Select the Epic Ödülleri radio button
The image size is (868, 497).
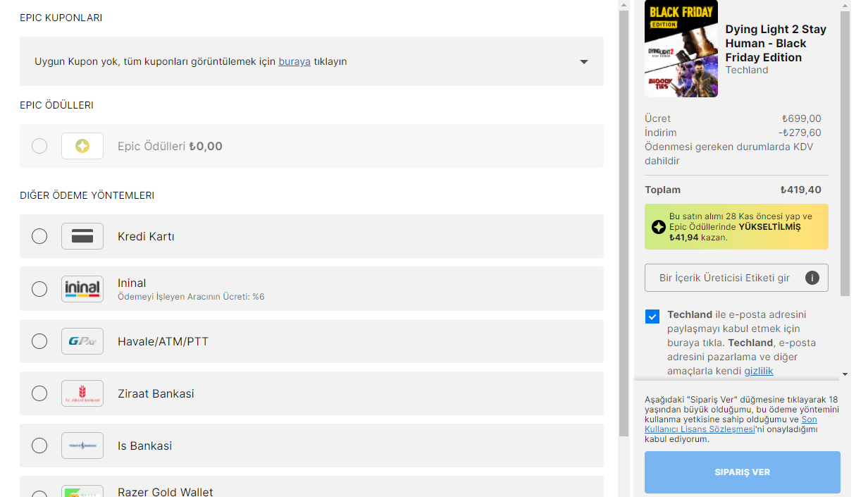39,146
